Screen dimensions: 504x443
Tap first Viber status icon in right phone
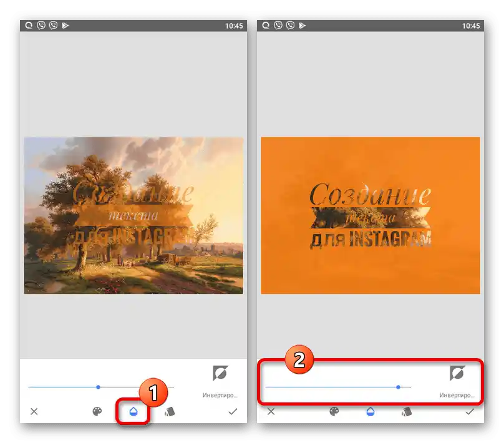tap(278, 26)
